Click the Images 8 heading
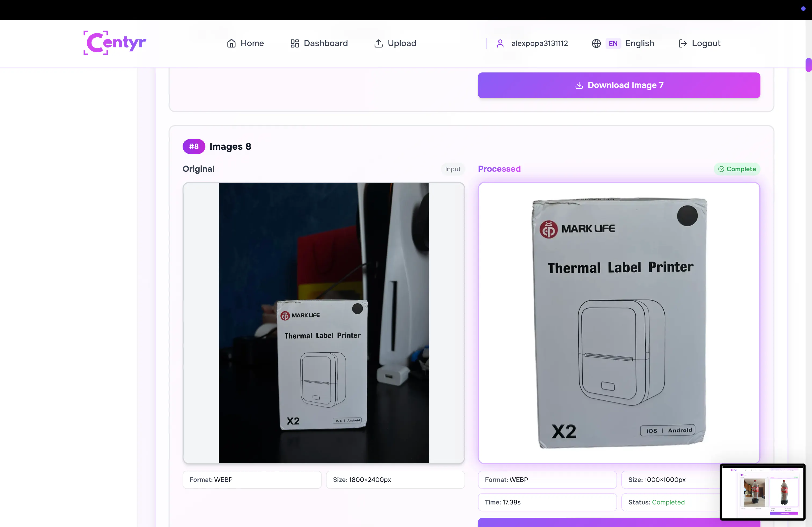Image resolution: width=812 pixels, height=527 pixels. (x=230, y=147)
